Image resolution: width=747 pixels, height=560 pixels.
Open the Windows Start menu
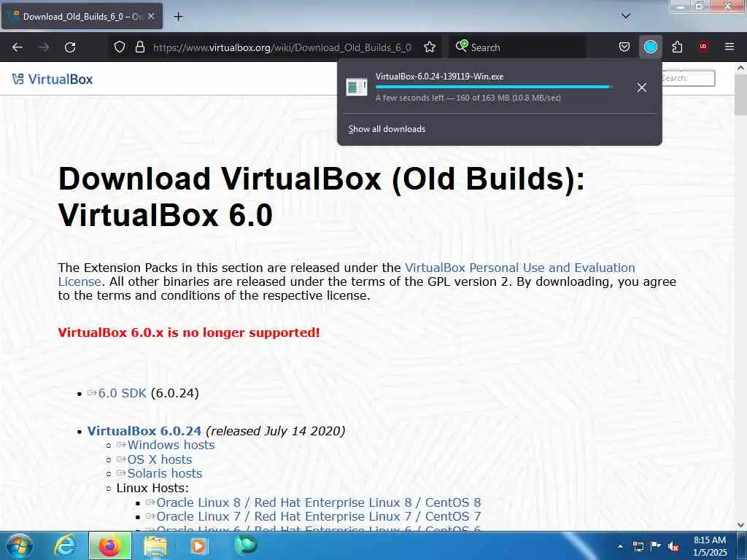(20, 545)
